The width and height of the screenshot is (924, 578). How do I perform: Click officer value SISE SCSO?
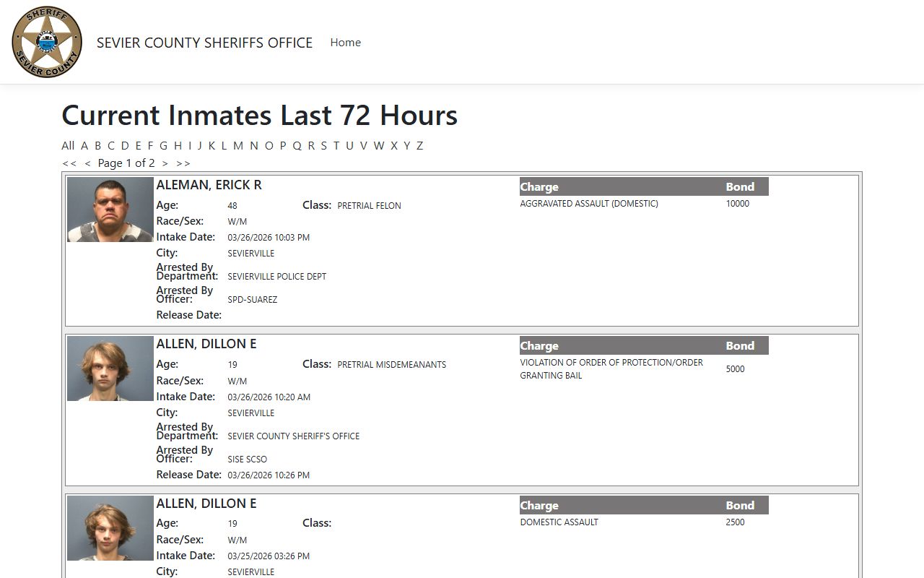[248, 460]
